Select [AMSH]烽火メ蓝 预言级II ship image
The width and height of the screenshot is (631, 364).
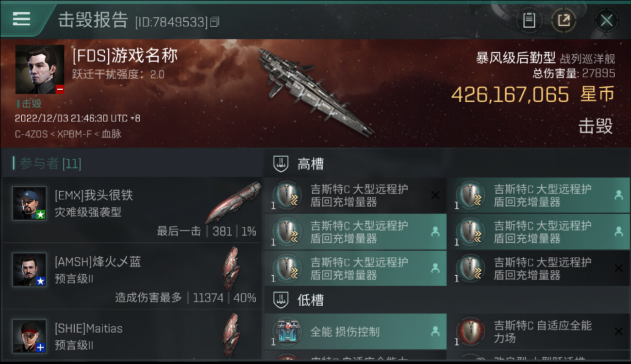[231, 268]
